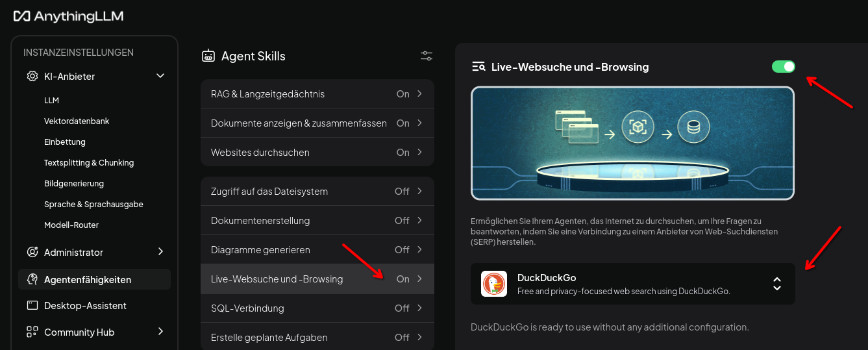Click the Off status of SQL-Verbindung row
The image size is (868, 350).
402,308
